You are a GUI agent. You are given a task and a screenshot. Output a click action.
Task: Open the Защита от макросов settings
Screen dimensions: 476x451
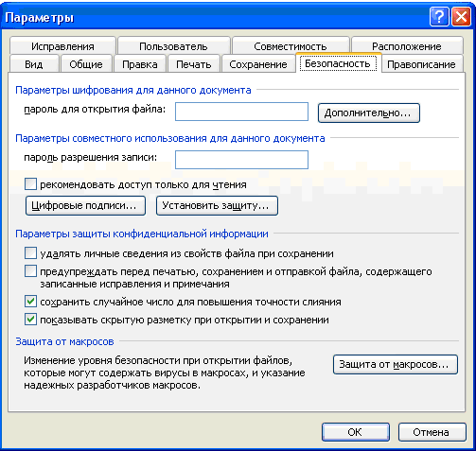(x=396, y=365)
